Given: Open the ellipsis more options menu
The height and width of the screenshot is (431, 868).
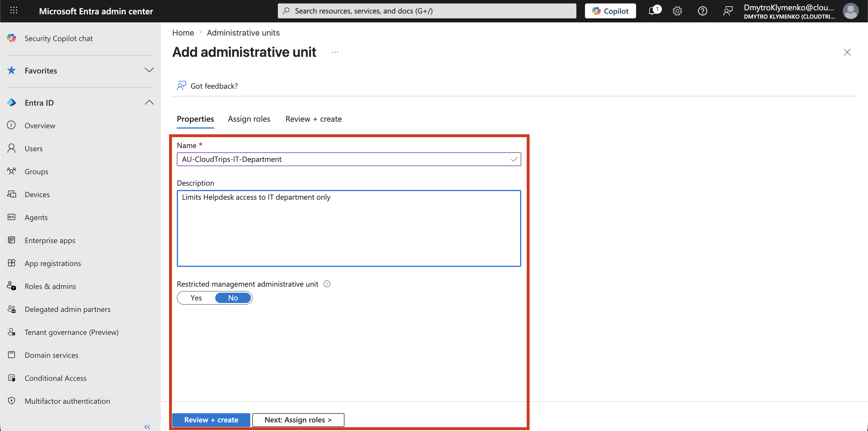Looking at the screenshot, I should click(335, 52).
